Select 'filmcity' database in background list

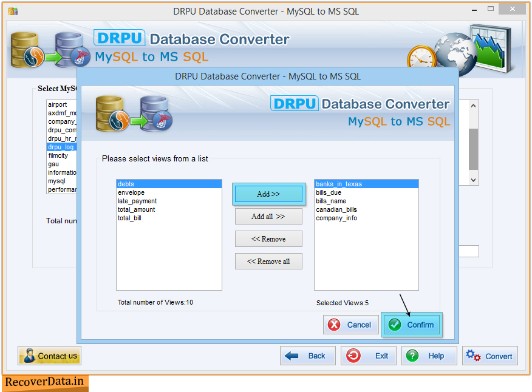click(x=62, y=155)
